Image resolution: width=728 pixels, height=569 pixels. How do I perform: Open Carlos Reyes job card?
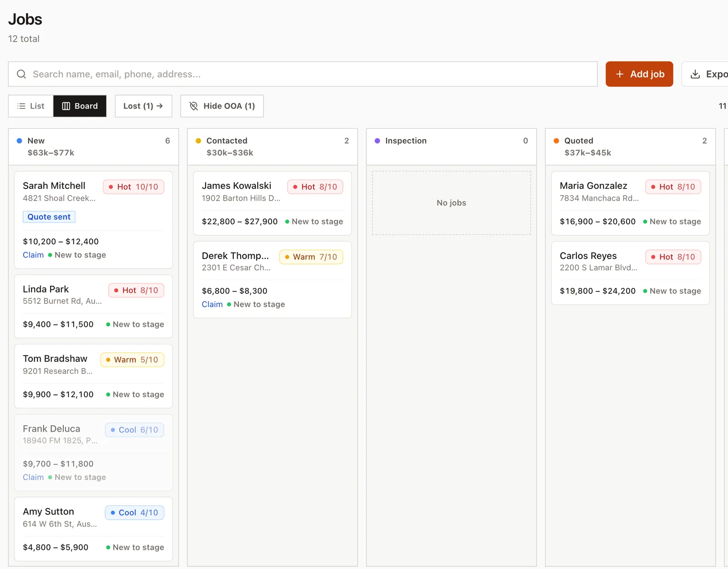click(x=630, y=273)
